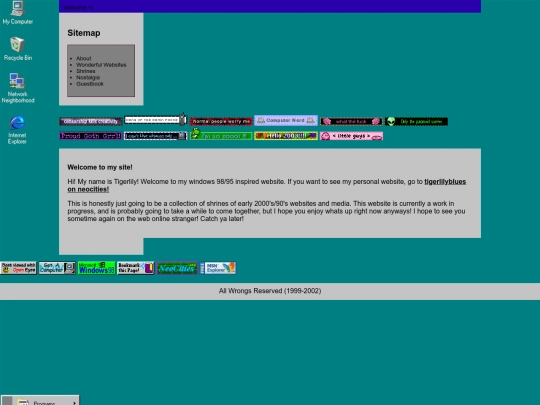Click the Sitemap heading

tap(84, 33)
